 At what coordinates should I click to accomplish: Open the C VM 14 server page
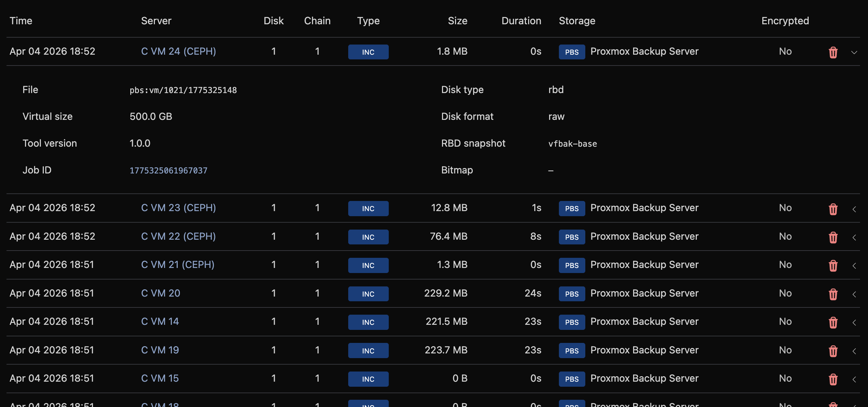coord(160,321)
